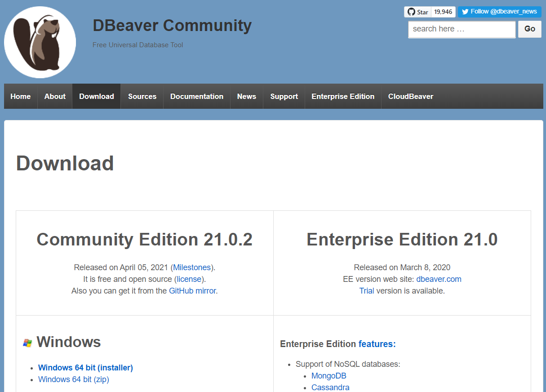Open the CloudBeaver menu item
This screenshot has width=546, height=392.
[x=411, y=96]
